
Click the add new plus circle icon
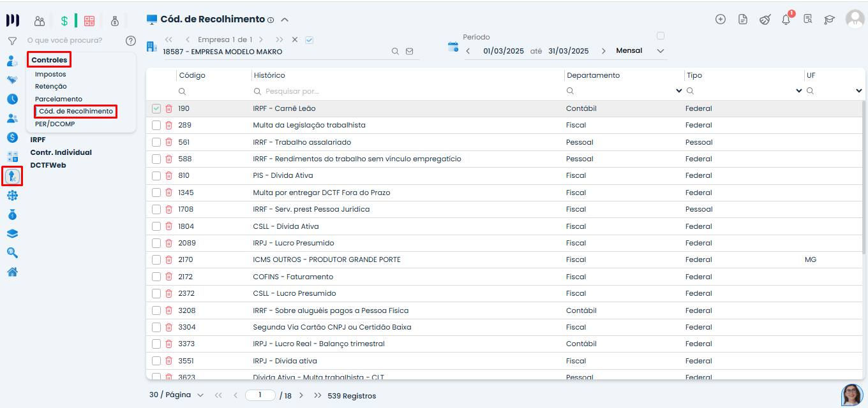[x=721, y=19]
